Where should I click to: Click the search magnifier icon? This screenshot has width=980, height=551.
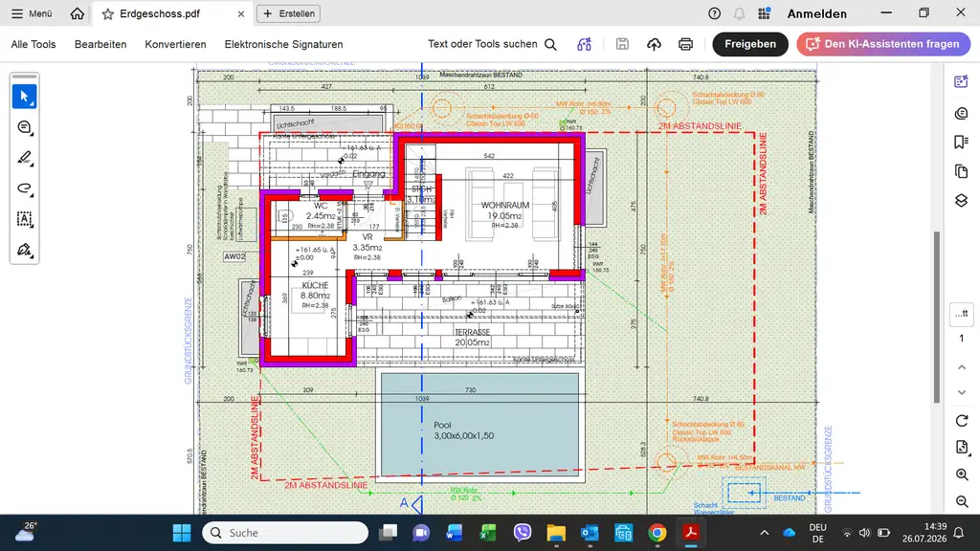(x=550, y=44)
